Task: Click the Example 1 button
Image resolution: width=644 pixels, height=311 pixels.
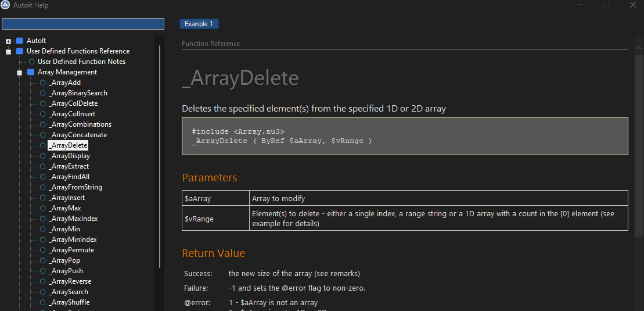Action: 199,24
